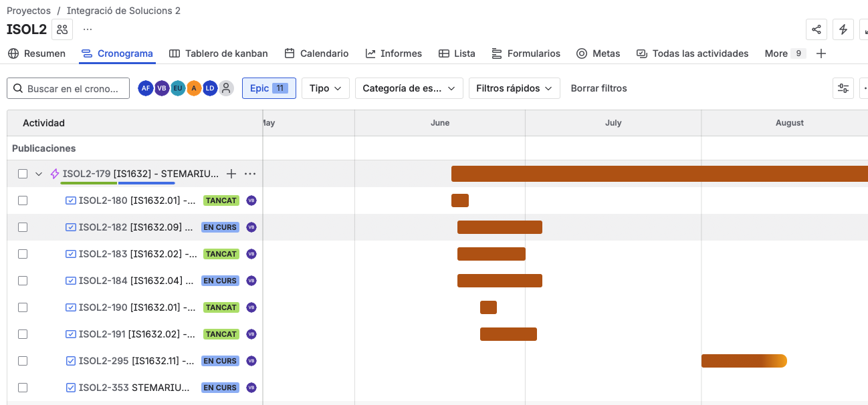868x405 pixels.
Task: Click the AF user avatar filter
Action: pos(145,88)
